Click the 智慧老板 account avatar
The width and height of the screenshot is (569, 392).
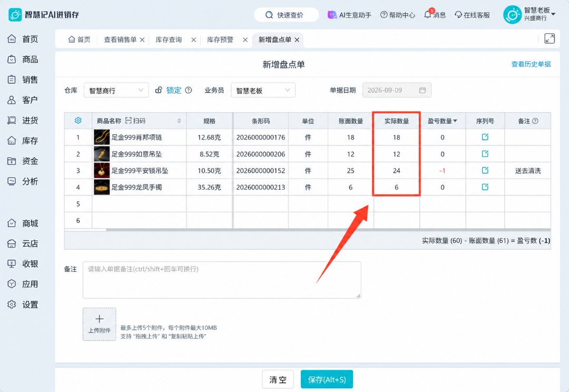tap(512, 15)
